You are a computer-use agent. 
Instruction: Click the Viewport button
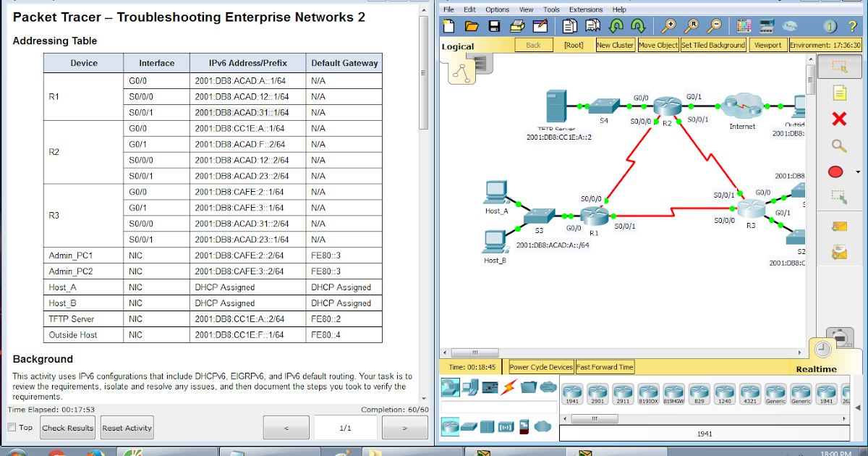767,45
